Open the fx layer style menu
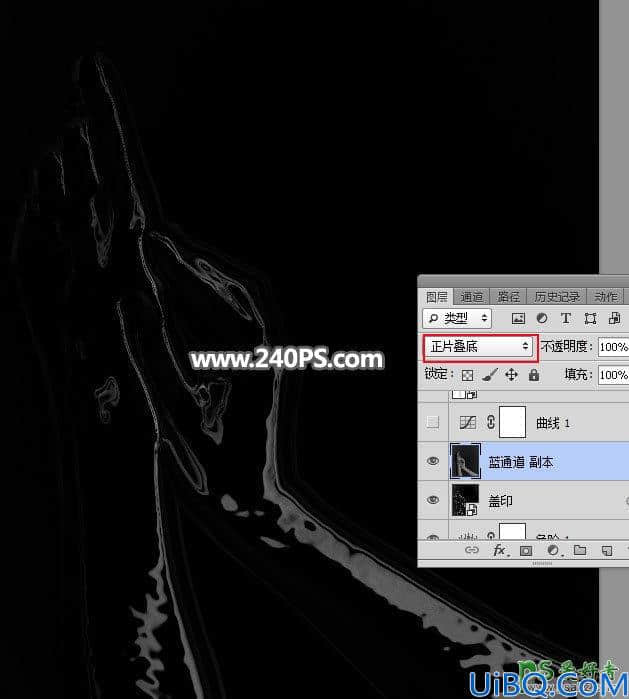The width and height of the screenshot is (629, 699). click(x=500, y=551)
